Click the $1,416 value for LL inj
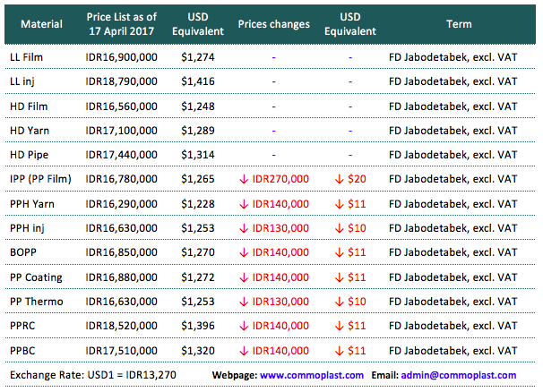This screenshot has width=543, height=392. [198, 81]
